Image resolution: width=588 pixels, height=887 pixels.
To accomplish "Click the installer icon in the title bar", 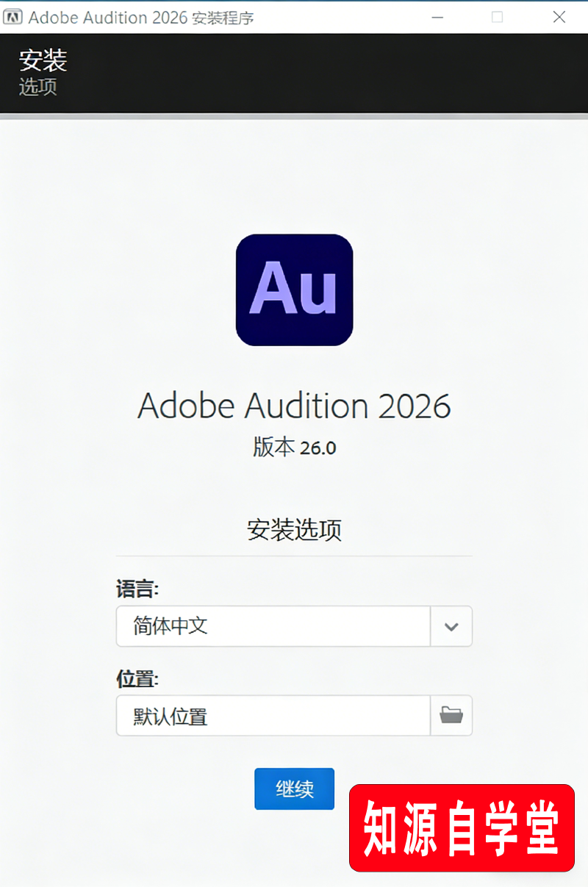I will tap(12, 16).
